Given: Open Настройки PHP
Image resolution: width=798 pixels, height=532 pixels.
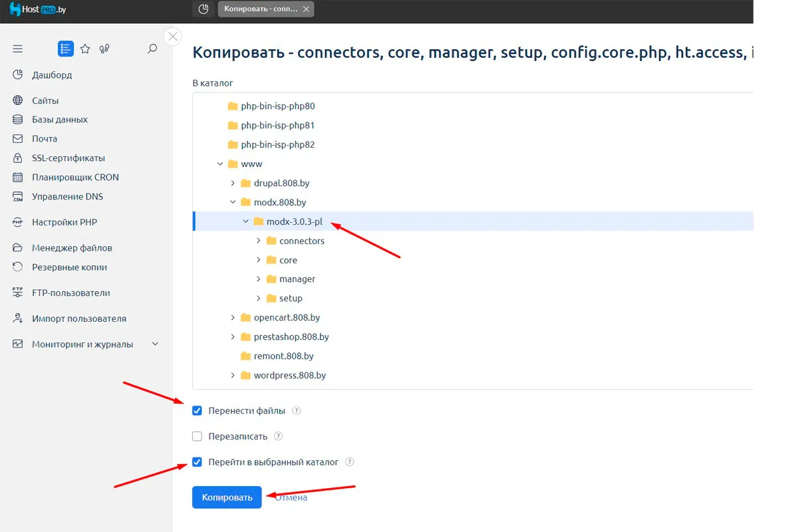Looking at the screenshot, I should 65,222.
